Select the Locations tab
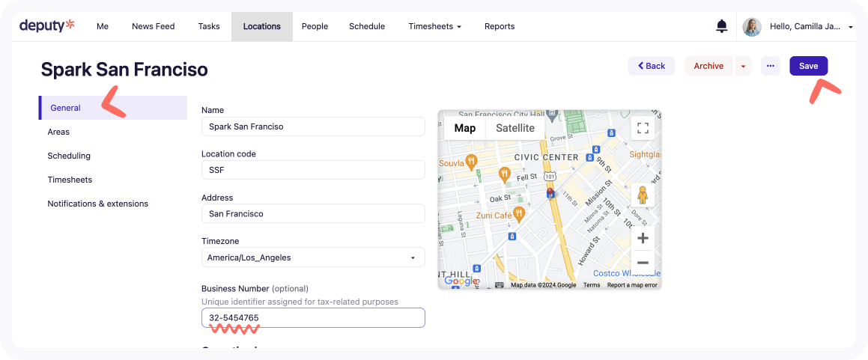The image size is (868, 360). click(x=262, y=26)
